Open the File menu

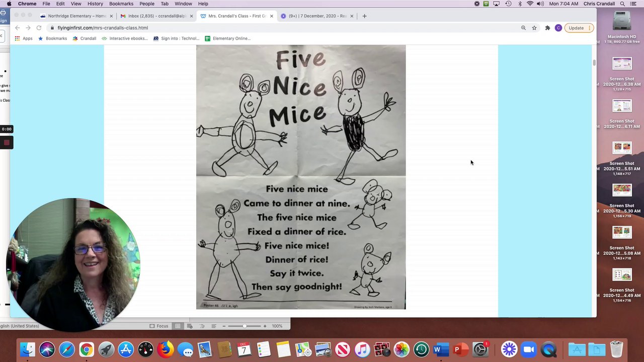pyautogui.click(x=46, y=4)
